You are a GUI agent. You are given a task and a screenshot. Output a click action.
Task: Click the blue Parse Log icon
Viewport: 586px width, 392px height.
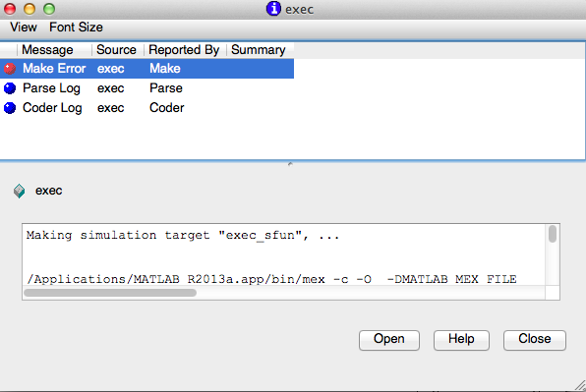[x=10, y=88]
